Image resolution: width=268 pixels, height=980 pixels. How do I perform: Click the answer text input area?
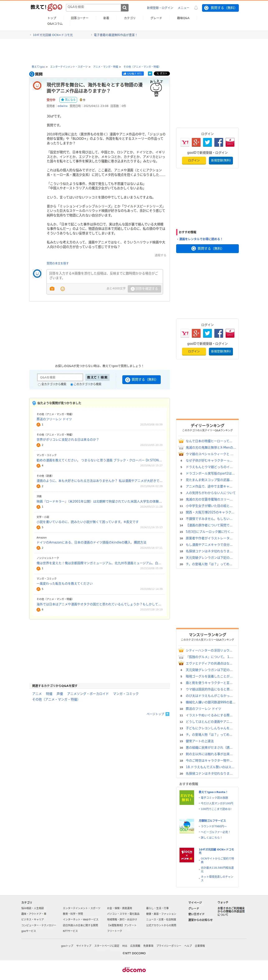pyautogui.click(x=105, y=276)
